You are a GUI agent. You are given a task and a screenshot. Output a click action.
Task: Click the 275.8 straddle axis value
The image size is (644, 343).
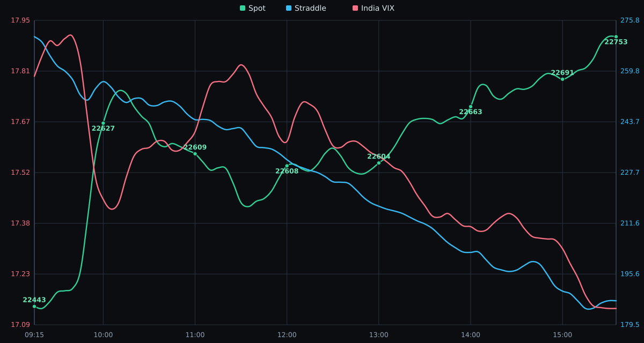coord(630,20)
